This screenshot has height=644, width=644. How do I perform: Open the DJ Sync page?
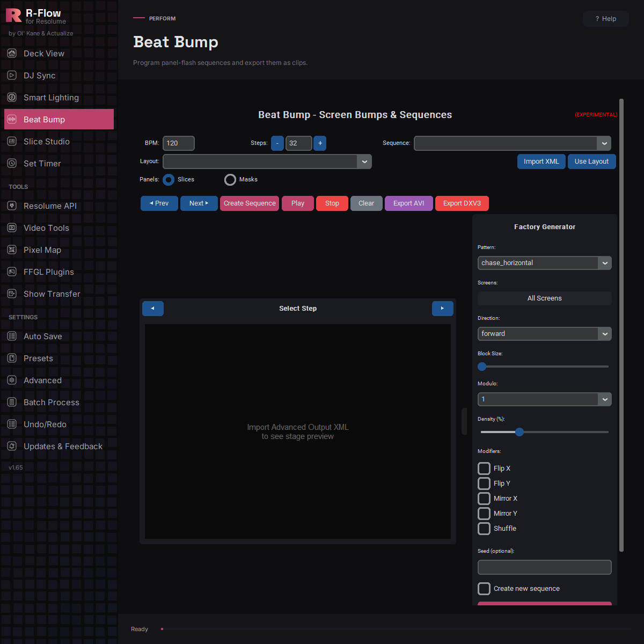[59, 76]
